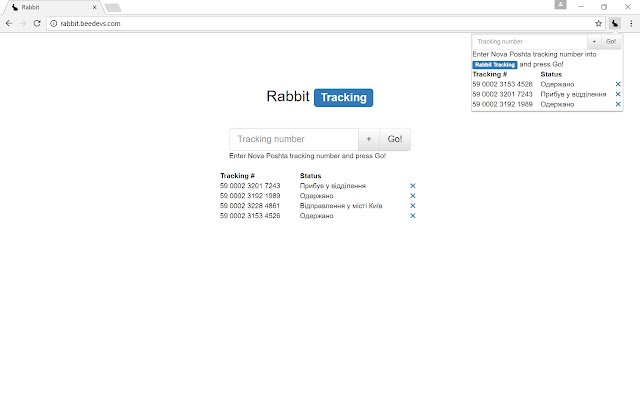This screenshot has height=400, width=640.
Task: Open Chrome's three-dot menu
Action: click(631, 23)
